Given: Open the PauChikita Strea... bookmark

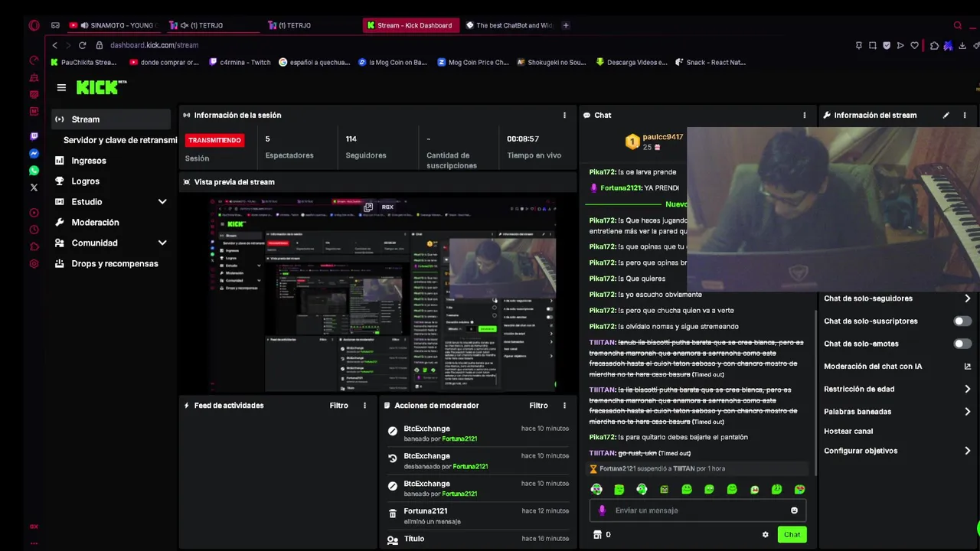Looking at the screenshot, I should pyautogui.click(x=83, y=63).
